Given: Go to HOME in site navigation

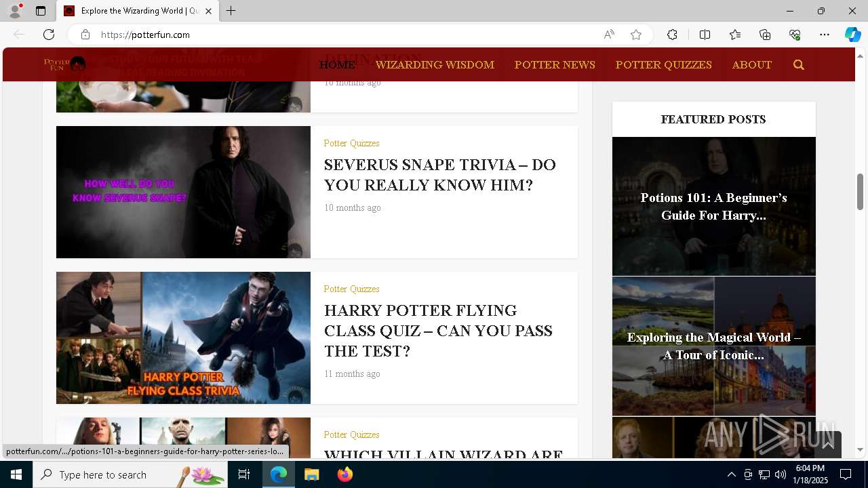Looking at the screenshot, I should pyautogui.click(x=337, y=65).
